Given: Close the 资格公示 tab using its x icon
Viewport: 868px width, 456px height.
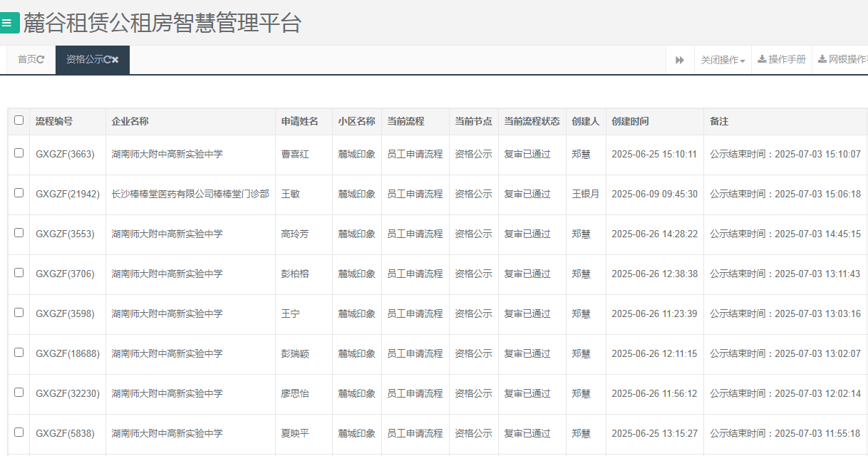Looking at the screenshot, I should (115, 60).
